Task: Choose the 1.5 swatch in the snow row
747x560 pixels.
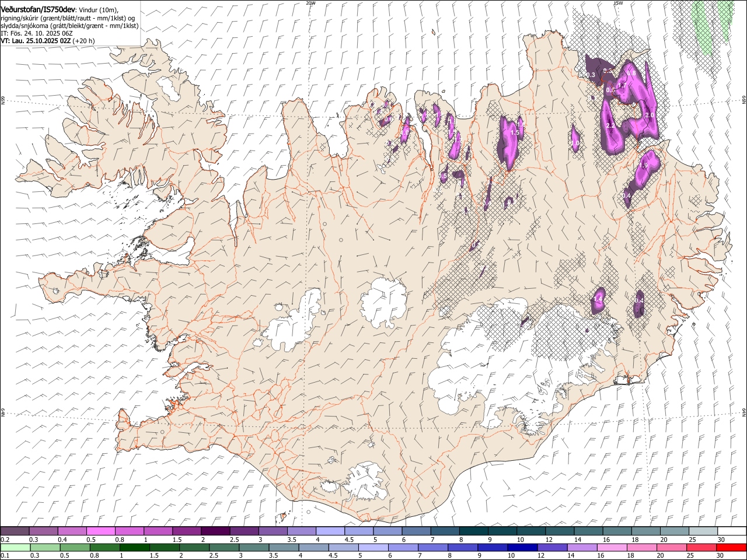Action: (186, 531)
